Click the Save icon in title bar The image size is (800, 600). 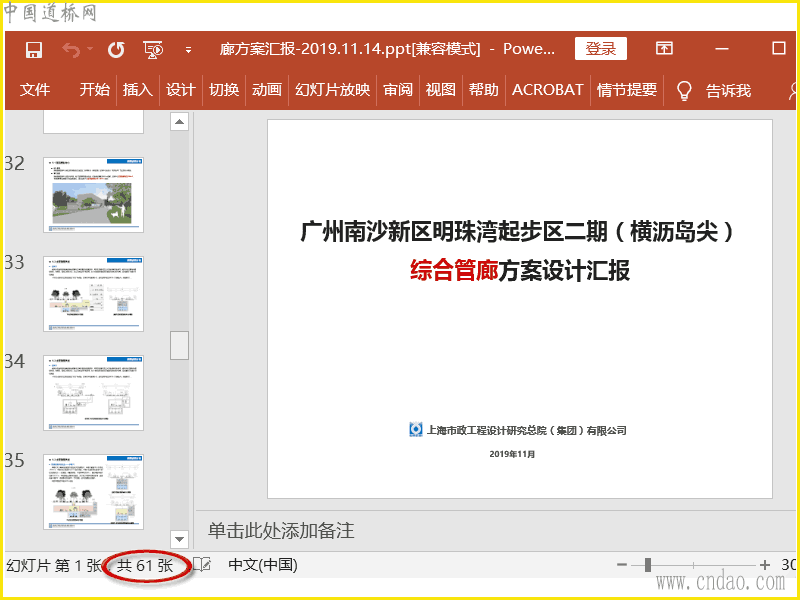[34, 49]
